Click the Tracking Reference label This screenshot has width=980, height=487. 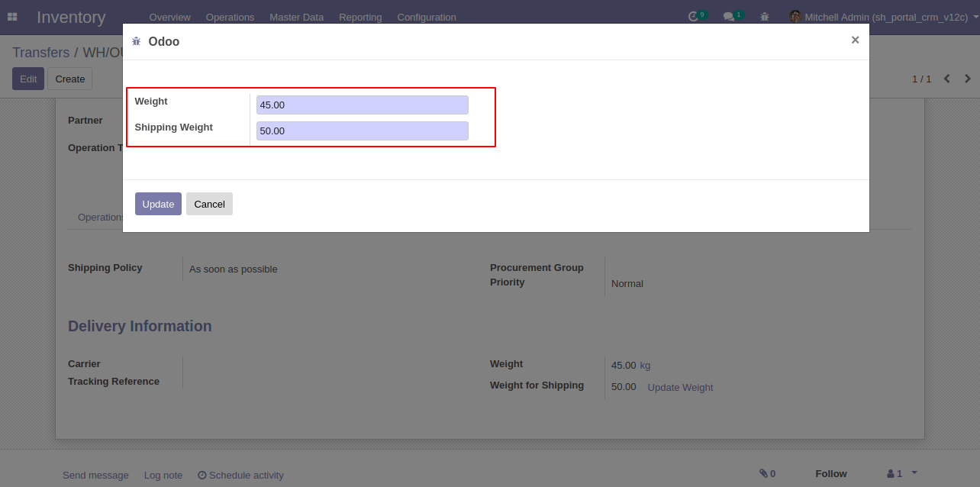click(114, 382)
